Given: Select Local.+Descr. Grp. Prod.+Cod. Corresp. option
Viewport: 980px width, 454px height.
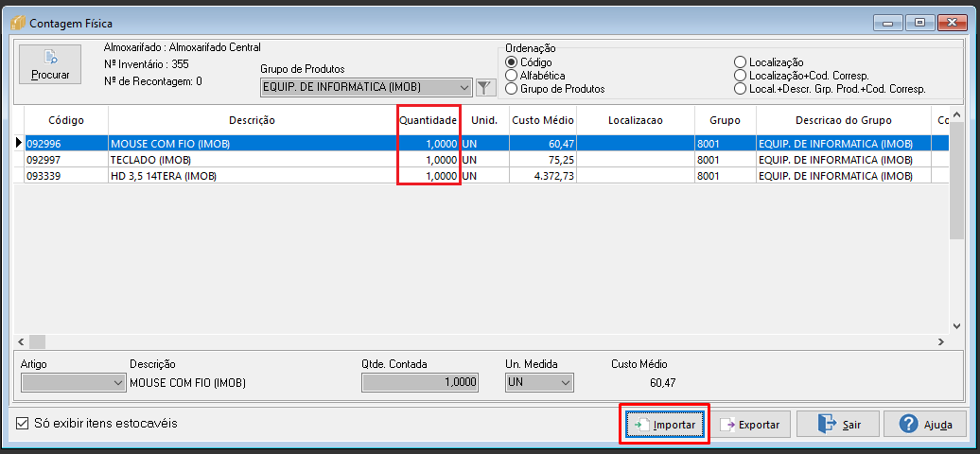Looking at the screenshot, I should pos(741,89).
